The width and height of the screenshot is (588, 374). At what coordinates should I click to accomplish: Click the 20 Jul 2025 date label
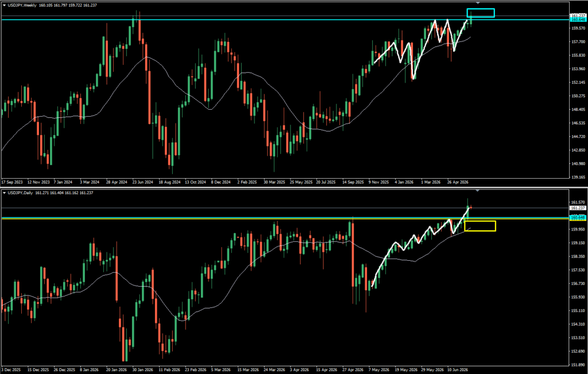[326, 182]
